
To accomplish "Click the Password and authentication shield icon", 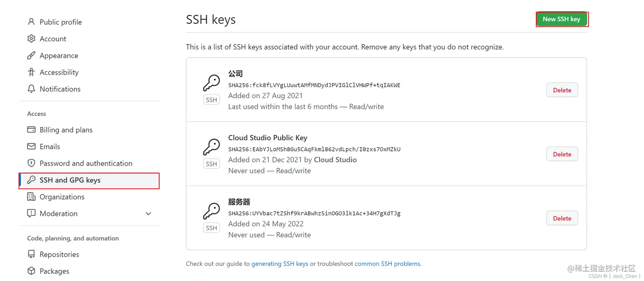I will (x=31, y=163).
